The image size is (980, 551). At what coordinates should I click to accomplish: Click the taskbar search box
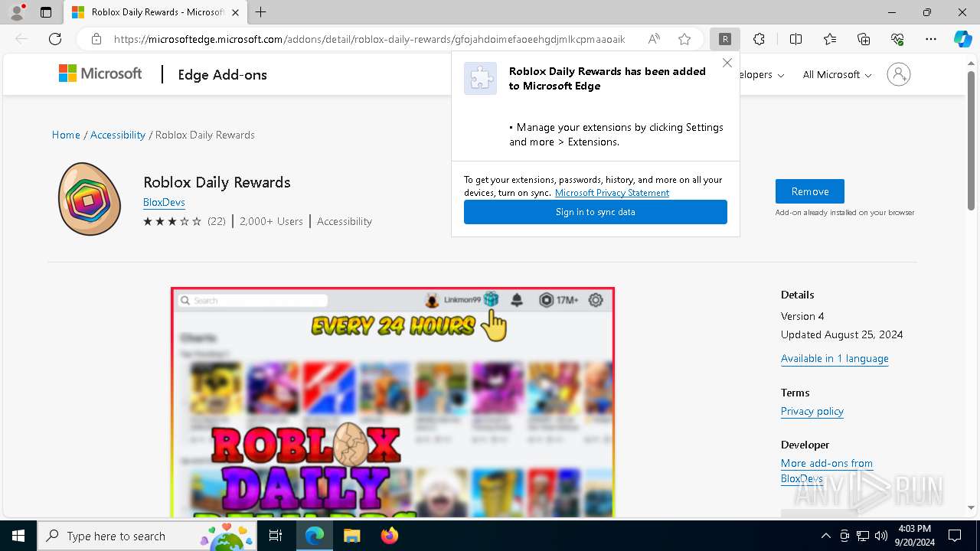click(x=148, y=536)
